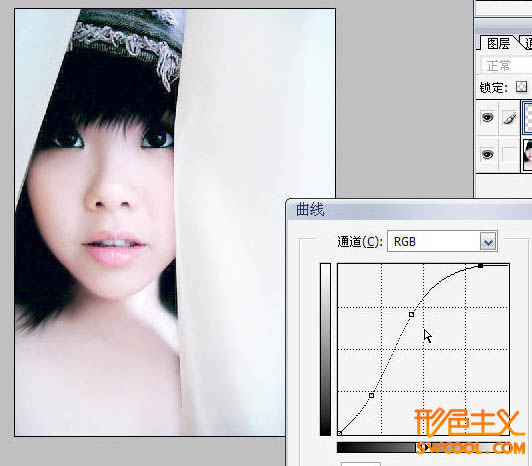This screenshot has width=532, height=466.
Task: Open the 正常 blend mode dropdown
Action: point(506,66)
